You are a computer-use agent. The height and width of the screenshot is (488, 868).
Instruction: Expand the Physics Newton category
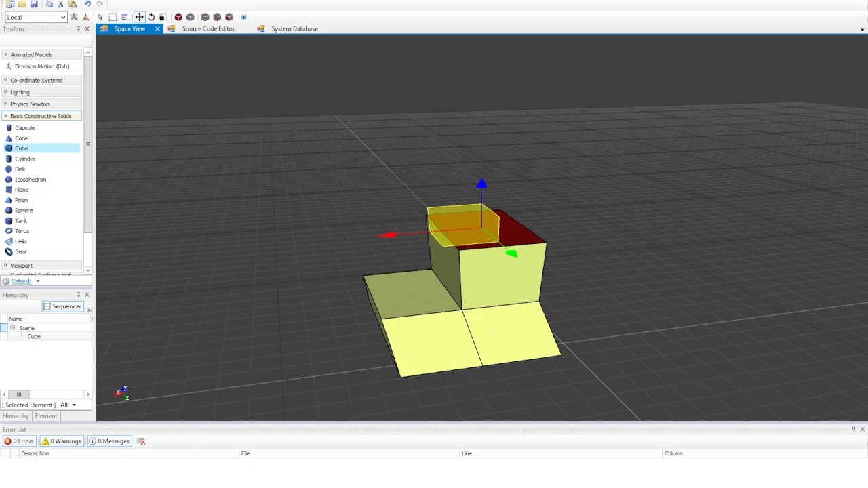click(41, 104)
